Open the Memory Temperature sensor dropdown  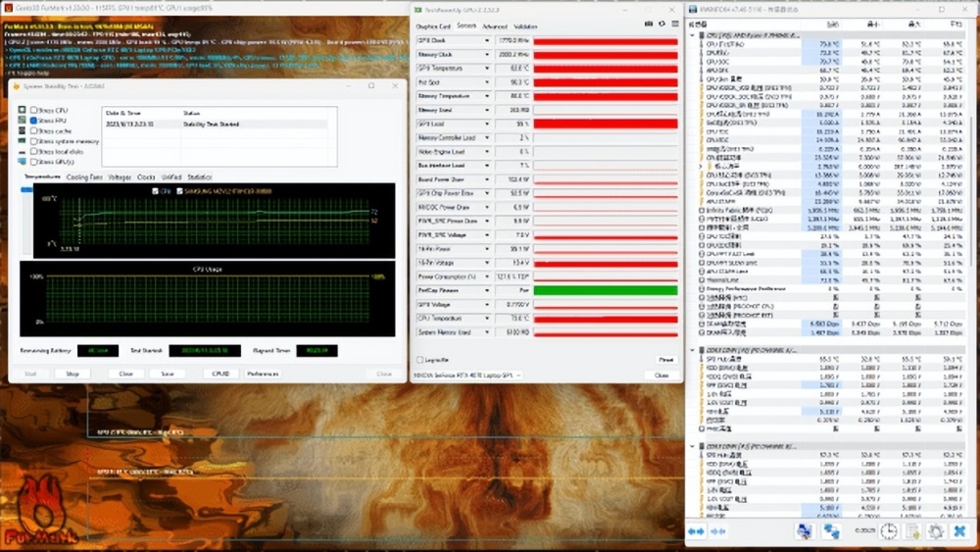[x=487, y=96]
